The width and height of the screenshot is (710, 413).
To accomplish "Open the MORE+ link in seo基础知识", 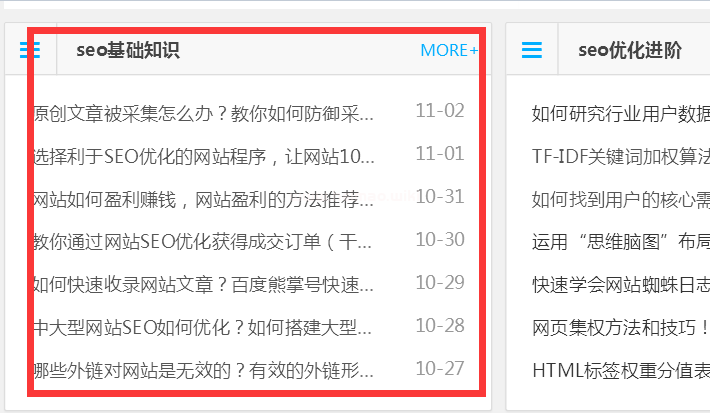I will [x=448, y=50].
